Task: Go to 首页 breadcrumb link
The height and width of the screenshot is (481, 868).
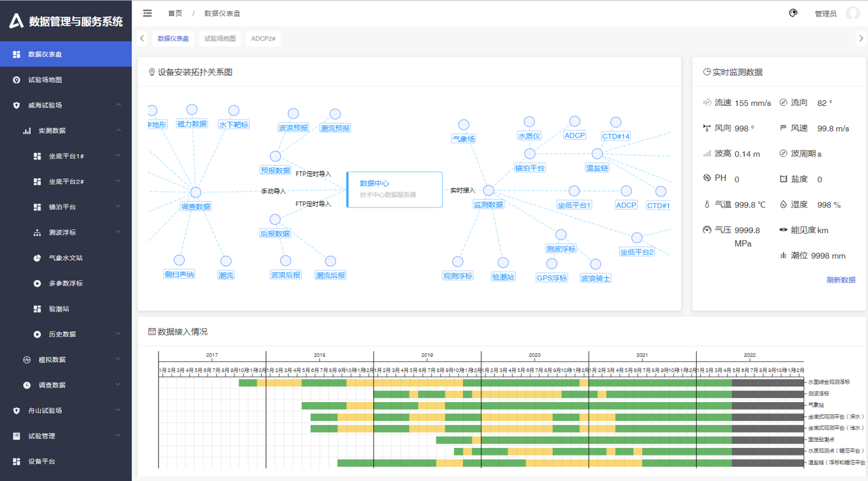Action: pos(175,13)
